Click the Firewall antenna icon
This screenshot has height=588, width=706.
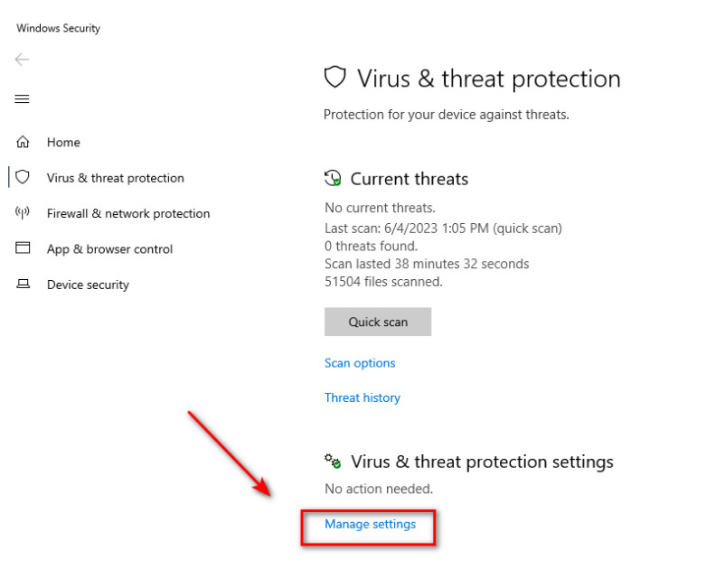23,213
